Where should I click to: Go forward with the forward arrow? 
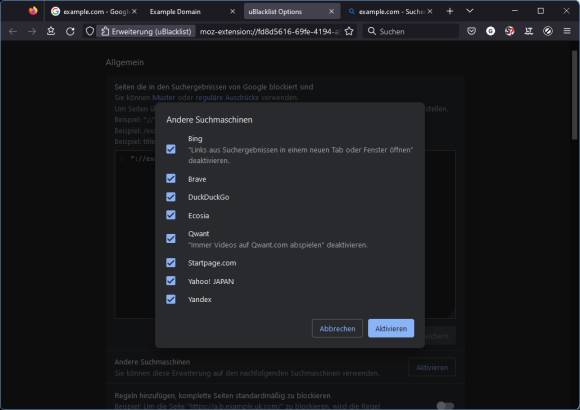[x=32, y=31]
